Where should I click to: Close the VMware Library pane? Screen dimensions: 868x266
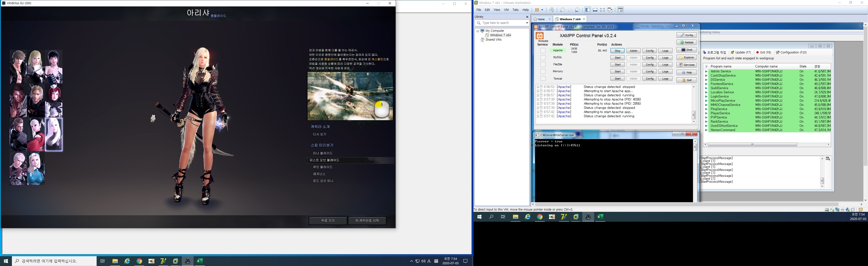(527, 17)
